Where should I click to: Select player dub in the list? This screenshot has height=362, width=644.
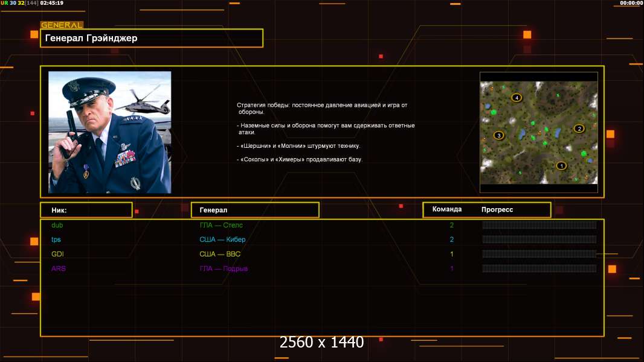(57, 225)
